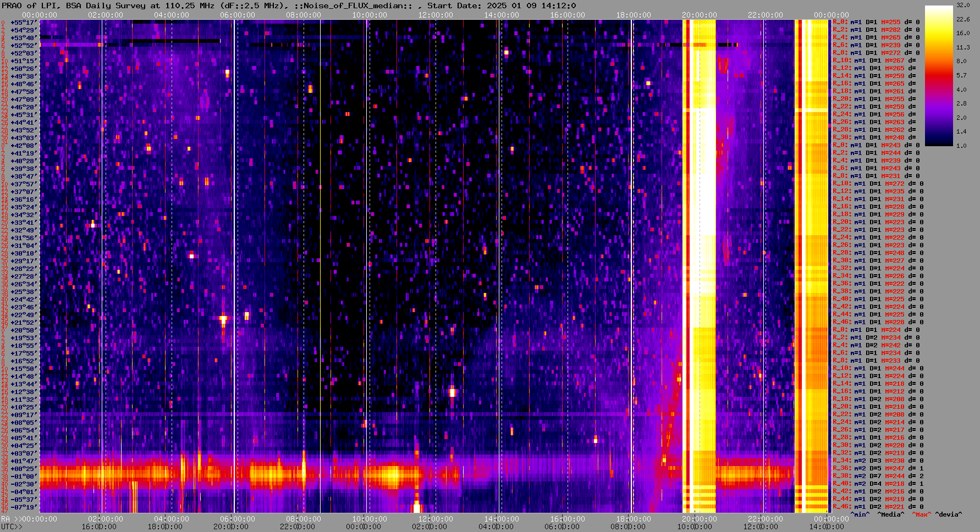Click the 32.0 color scale value
This screenshot has width=980, height=532.
point(963,5)
